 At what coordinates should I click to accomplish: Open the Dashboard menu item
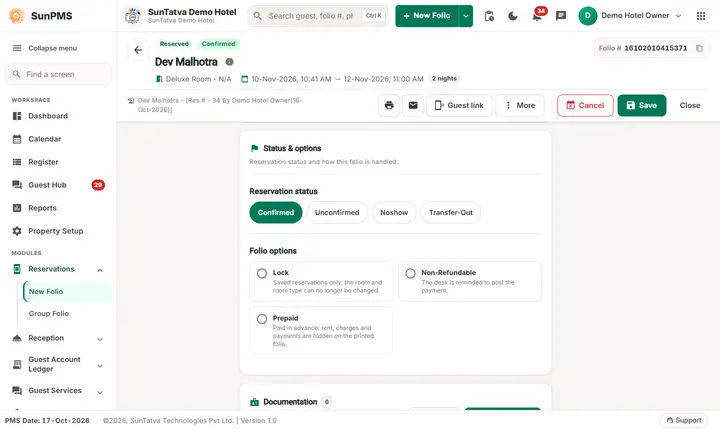point(58,116)
